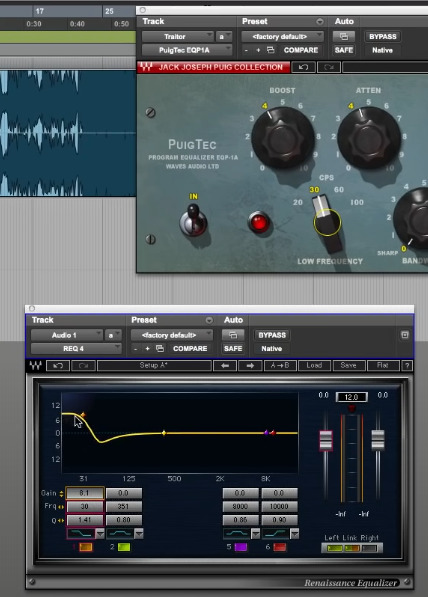Open the Traitor track selector dropdown

click(177, 37)
